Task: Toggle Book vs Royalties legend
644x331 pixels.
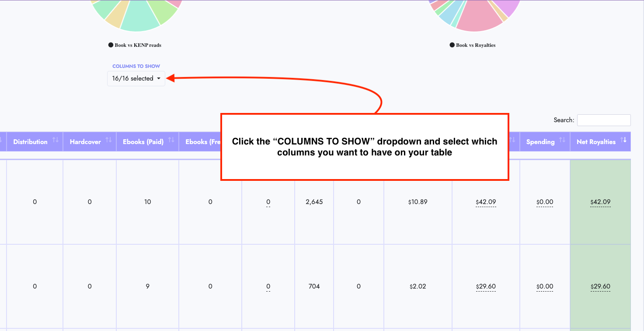Action: pyautogui.click(x=473, y=45)
